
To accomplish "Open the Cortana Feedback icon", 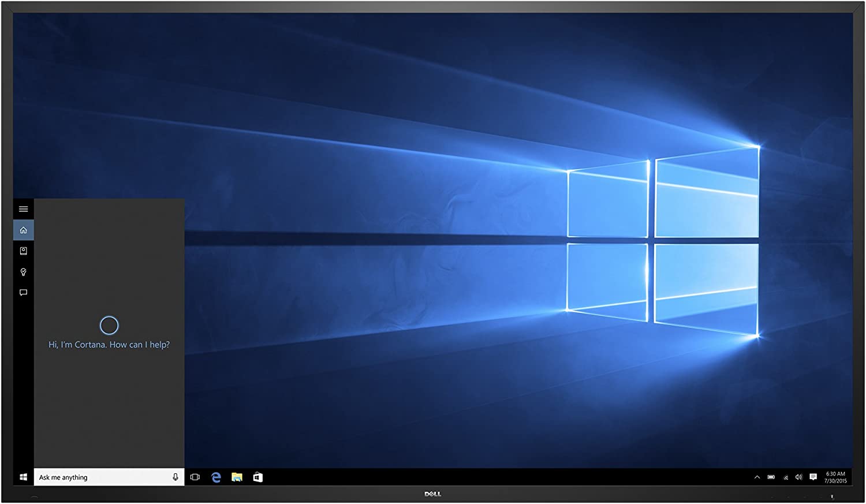I will click(24, 293).
